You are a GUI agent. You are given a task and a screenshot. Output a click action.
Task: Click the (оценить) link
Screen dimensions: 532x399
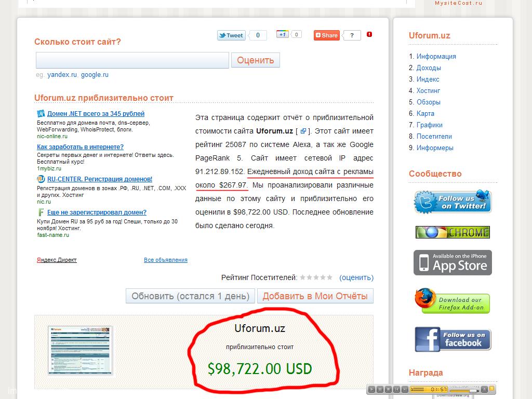pos(356,277)
